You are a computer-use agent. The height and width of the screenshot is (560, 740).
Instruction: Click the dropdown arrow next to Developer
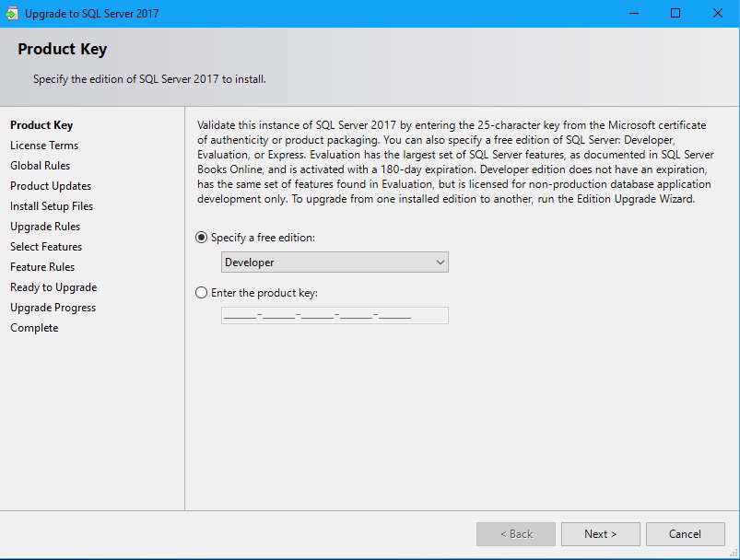tap(440, 262)
